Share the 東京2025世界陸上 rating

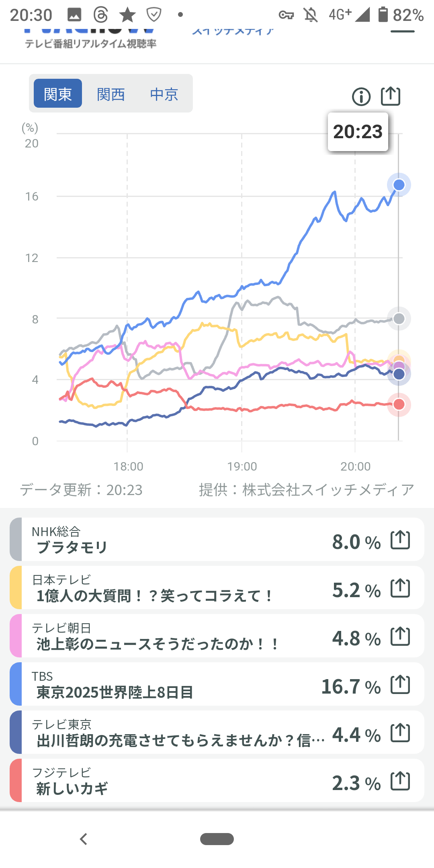coord(400,684)
